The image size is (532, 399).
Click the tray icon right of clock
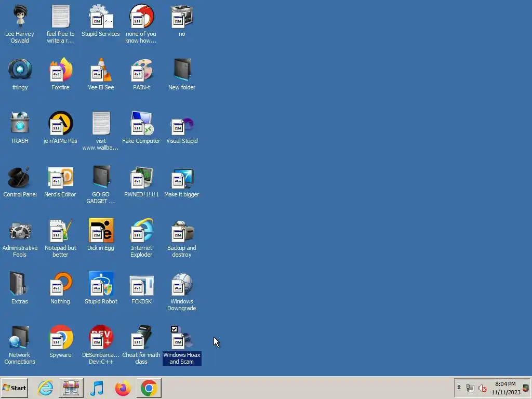click(x=526, y=388)
